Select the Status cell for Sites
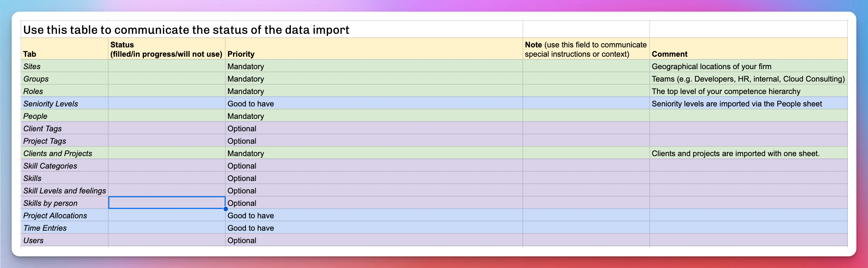Screen dimensions: 868x268 (166, 66)
